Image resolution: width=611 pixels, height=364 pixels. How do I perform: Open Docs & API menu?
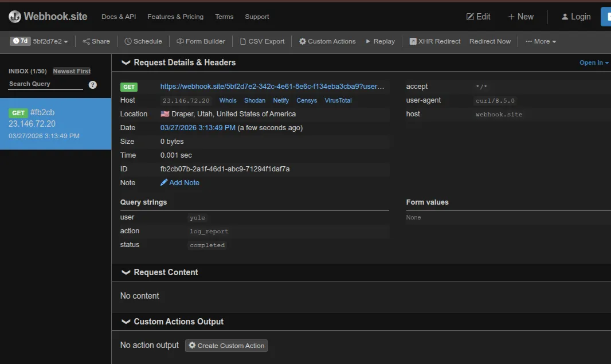pyautogui.click(x=117, y=17)
